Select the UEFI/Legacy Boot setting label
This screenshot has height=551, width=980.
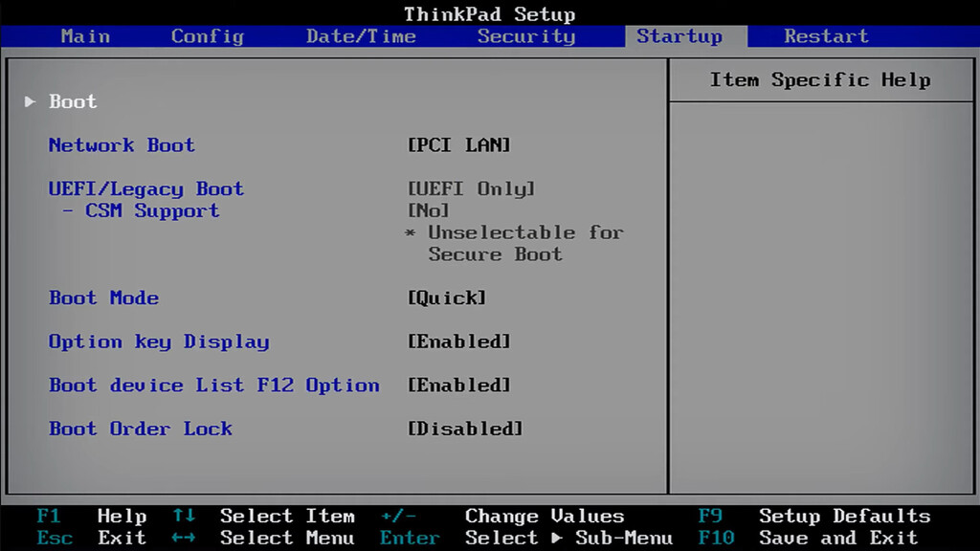coord(146,188)
